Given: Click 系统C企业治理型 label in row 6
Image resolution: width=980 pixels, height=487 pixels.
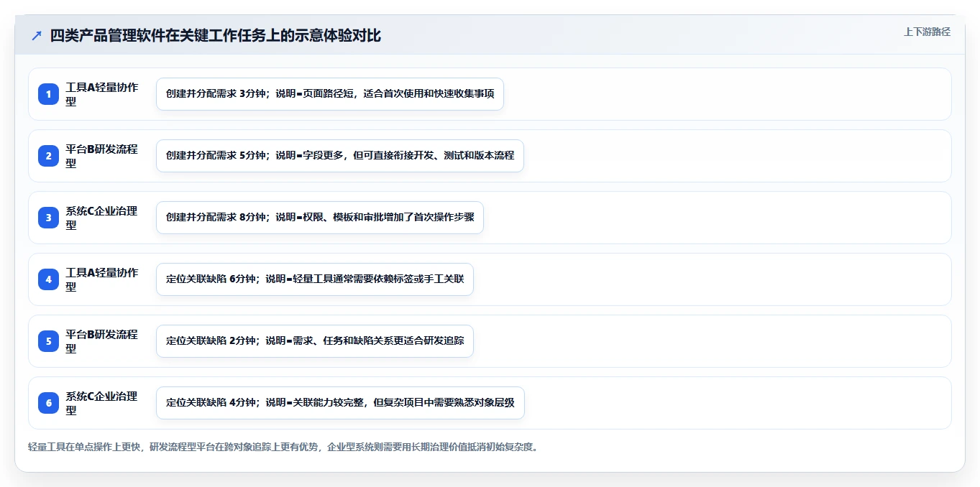Looking at the screenshot, I should click(x=101, y=403).
